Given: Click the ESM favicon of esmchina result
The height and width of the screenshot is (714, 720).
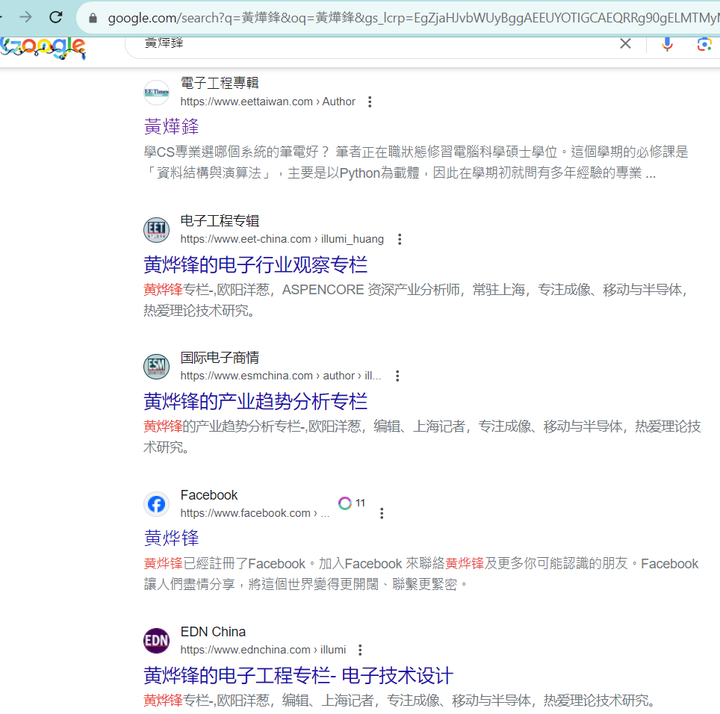Looking at the screenshot, I should tap(157, 366).
